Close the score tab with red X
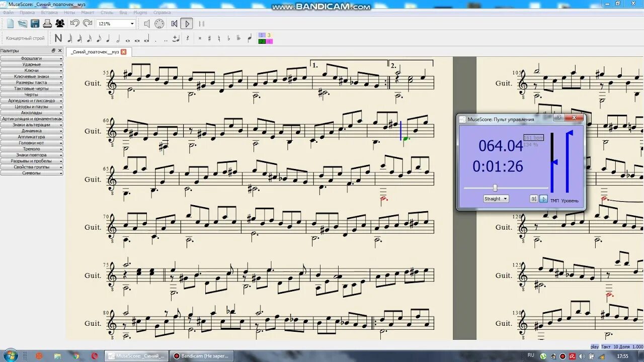This screenshot has width=644, height=362. (124, 52)
